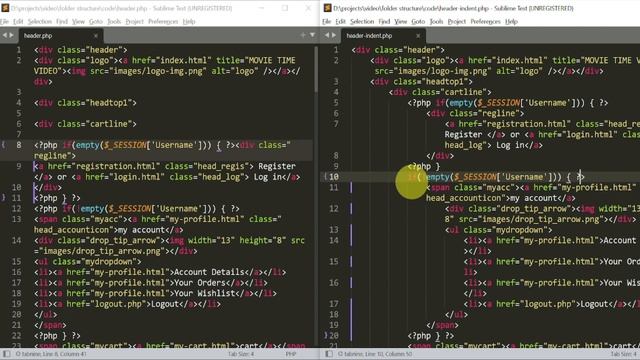640x360 pixels.
Task: Open Project menu in header.php window
Action: [134, 22]
